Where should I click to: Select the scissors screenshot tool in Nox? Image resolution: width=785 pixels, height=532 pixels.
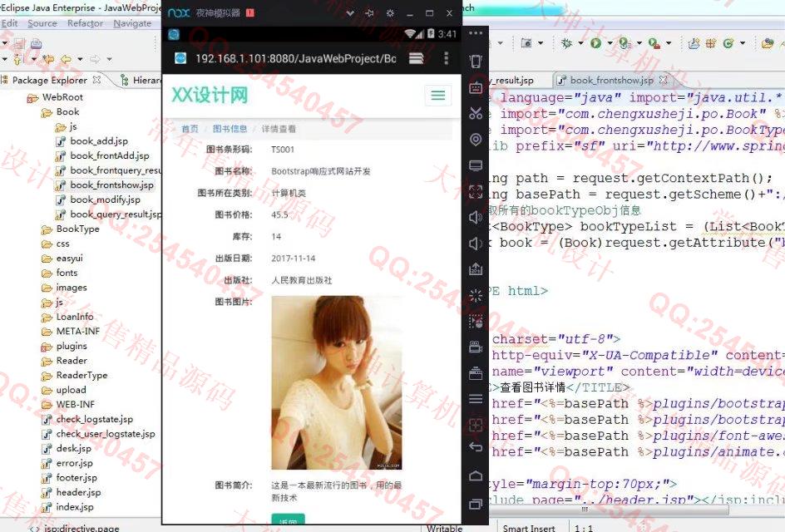click(x=476, y=114)
